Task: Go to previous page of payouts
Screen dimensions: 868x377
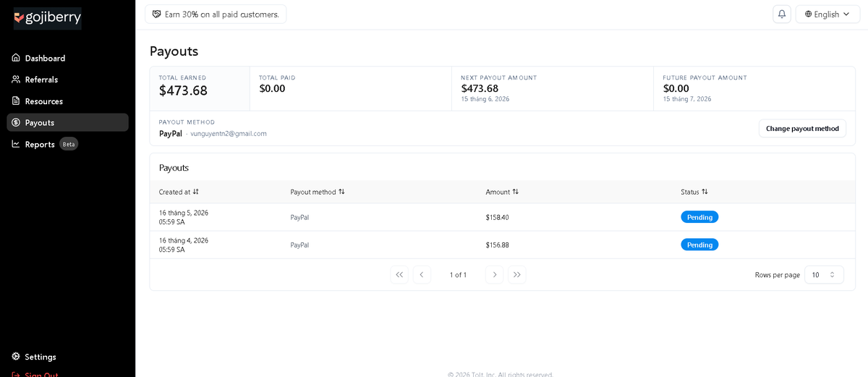Action: click(x=422, y=275)
